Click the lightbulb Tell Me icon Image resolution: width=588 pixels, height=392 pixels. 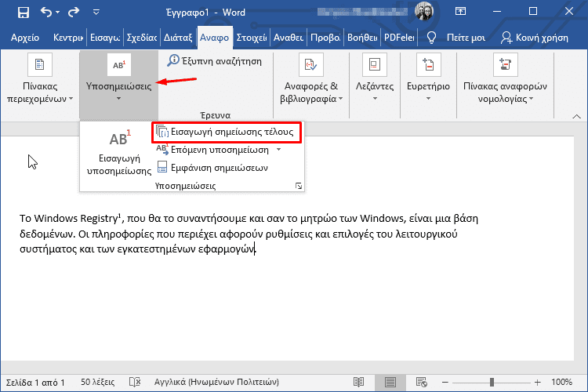[x=432, y=38]
